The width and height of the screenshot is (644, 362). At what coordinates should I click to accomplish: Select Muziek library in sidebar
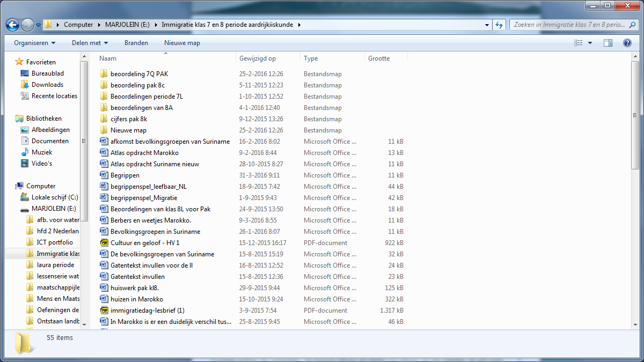pos(41,152)
